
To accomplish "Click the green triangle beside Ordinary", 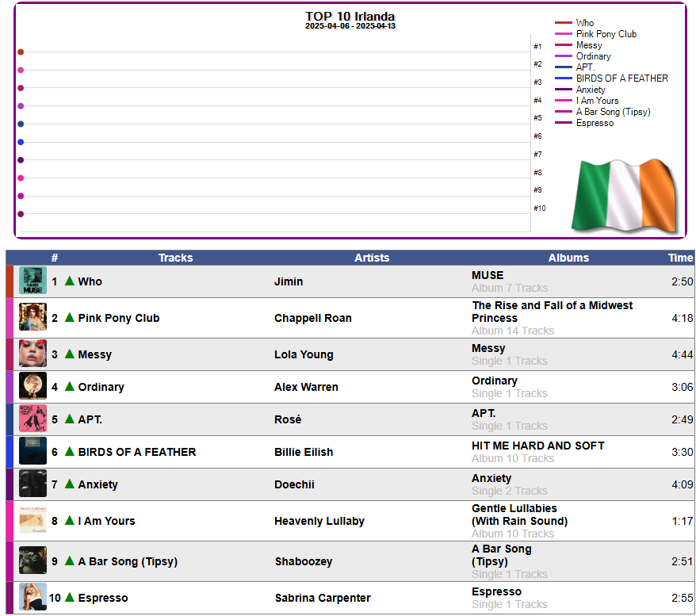I will click(x=69, y=385).
